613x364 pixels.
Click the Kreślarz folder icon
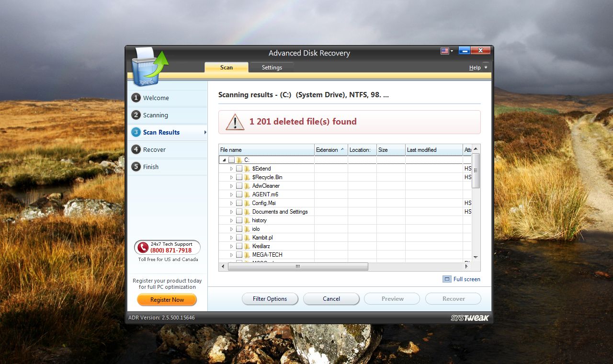coord(247,246)
